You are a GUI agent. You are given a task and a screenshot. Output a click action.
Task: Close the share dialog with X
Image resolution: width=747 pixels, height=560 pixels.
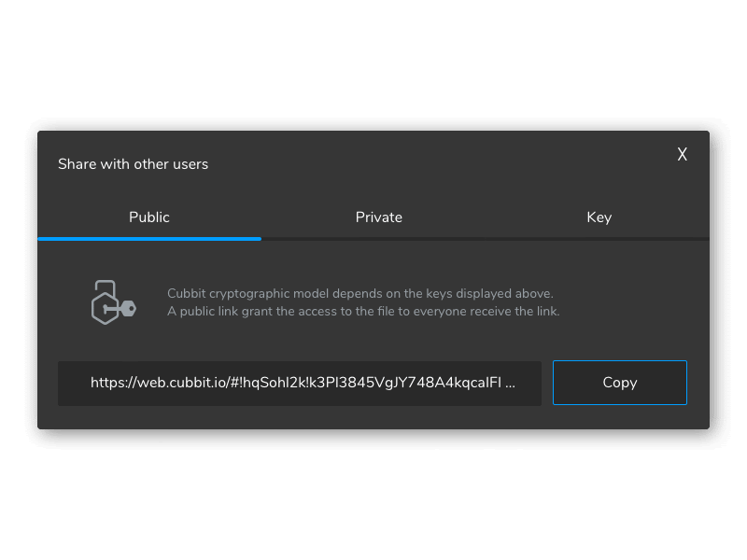pyautogui.click(x=683, y=155)
